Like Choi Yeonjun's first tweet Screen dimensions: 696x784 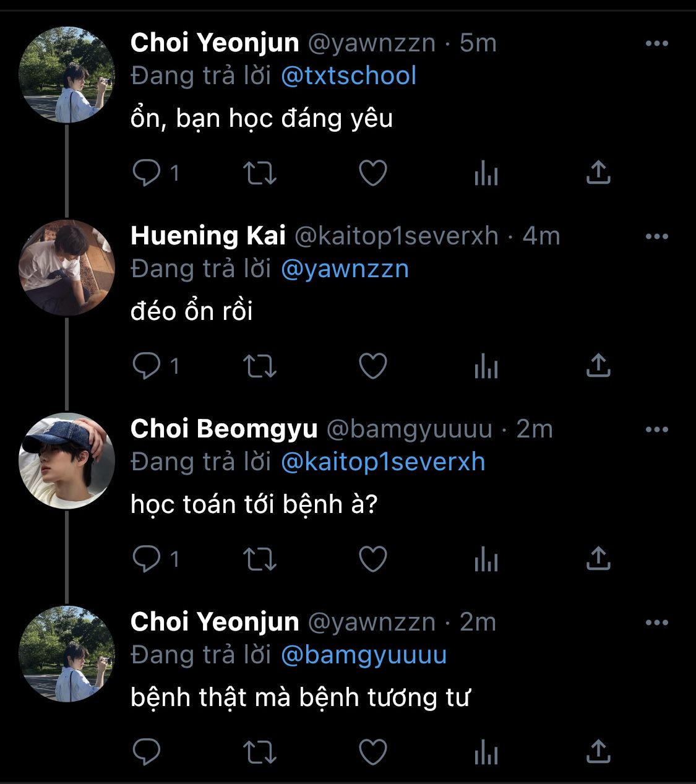[x=373, y=173]
